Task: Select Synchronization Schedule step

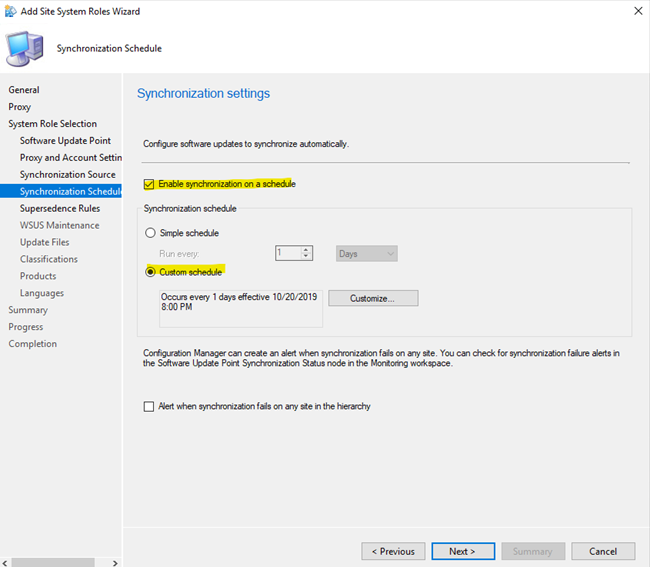Action: point(61,191)
